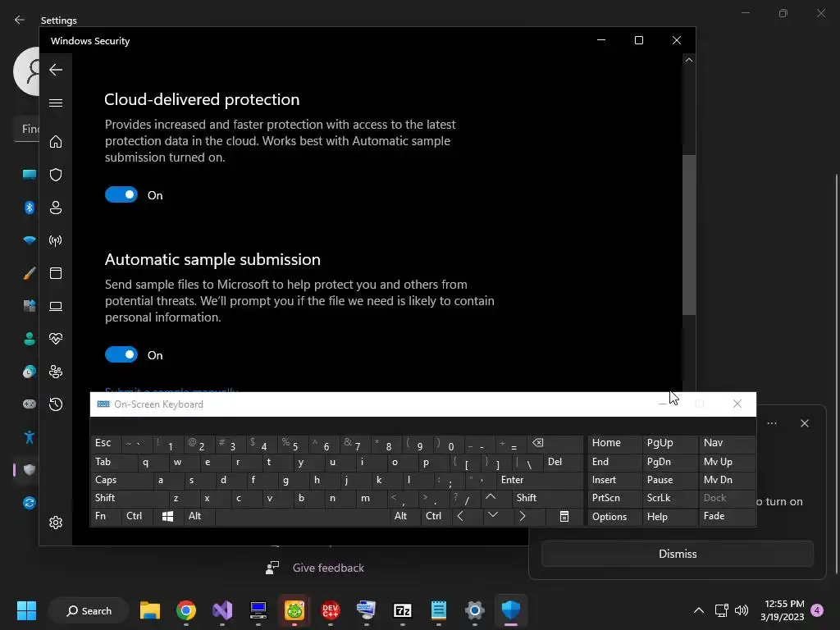Click Del key on On-Screen Keyboard

(563, 462)
